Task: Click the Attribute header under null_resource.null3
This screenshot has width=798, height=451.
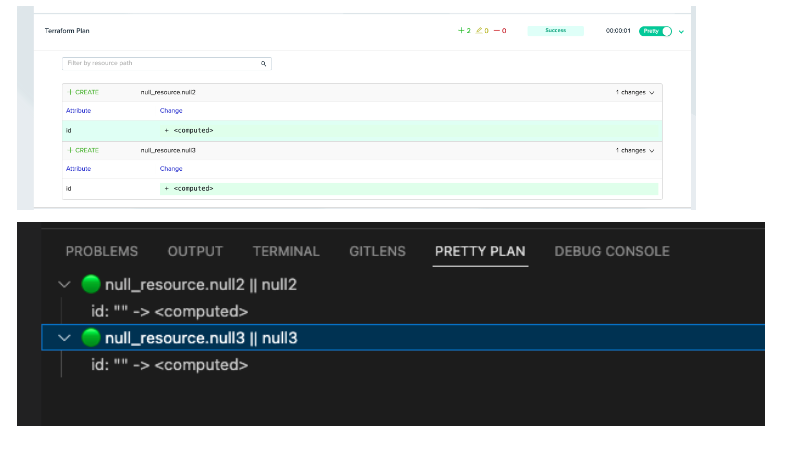Action: point(78,168)
